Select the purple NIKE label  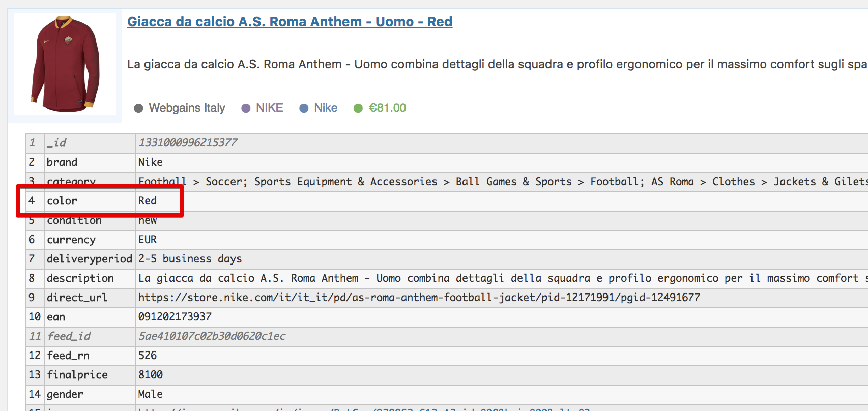point(269,108)
